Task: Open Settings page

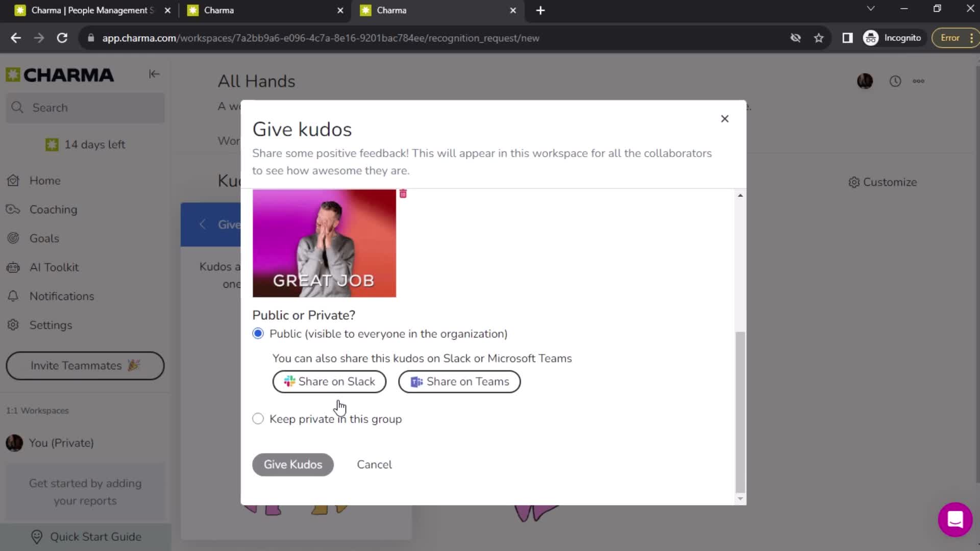Action: coord(51,324)
